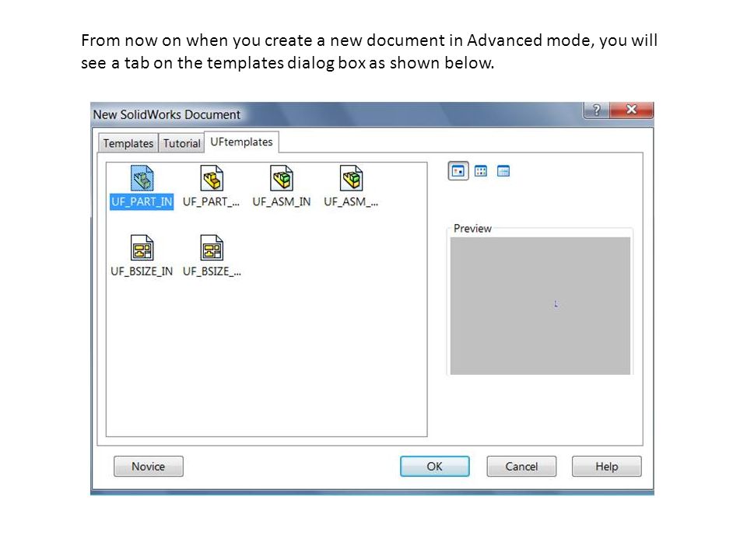Switch to list details view icon

point(503,171)
